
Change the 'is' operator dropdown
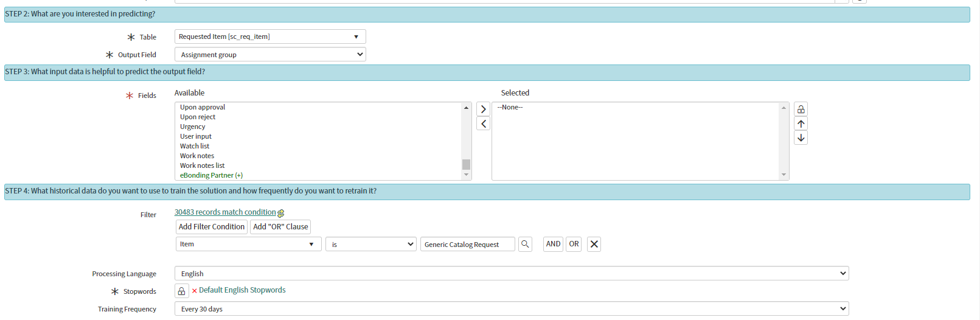point(370,244)
